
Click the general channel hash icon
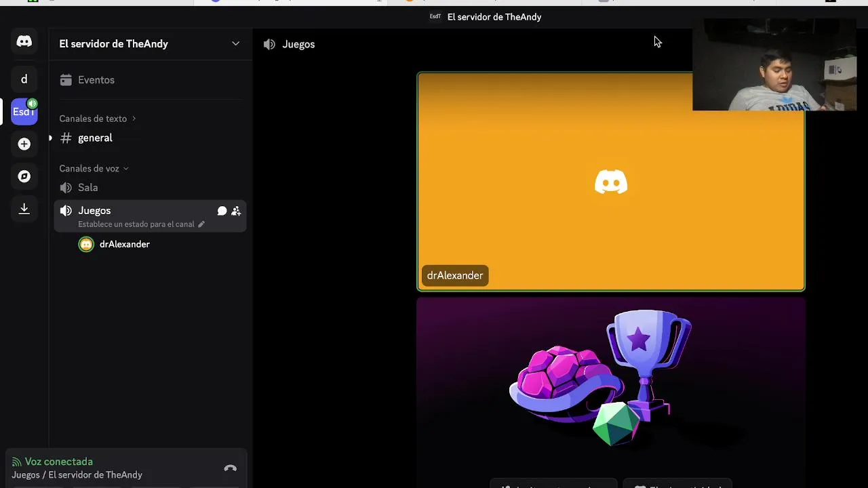point(66,138)
